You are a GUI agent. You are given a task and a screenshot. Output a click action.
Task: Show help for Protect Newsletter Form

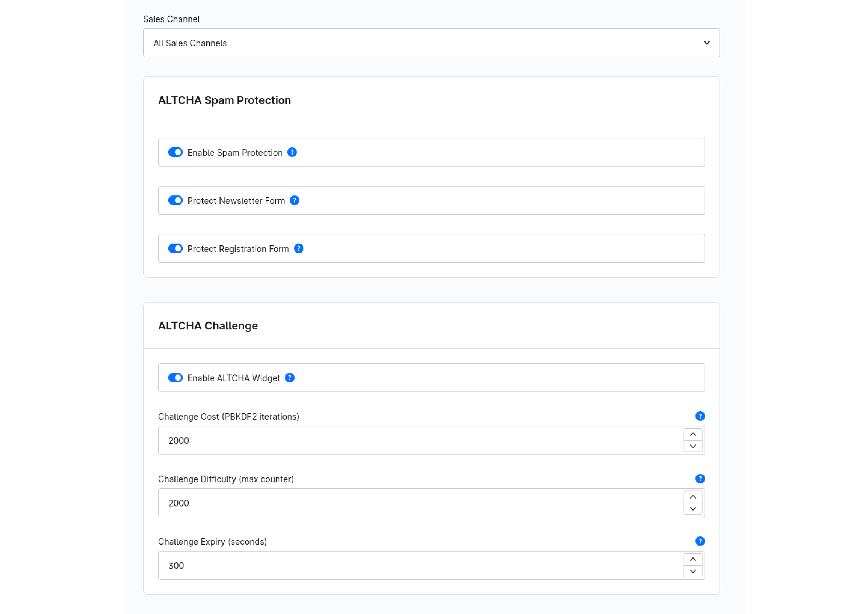point(295,200)
